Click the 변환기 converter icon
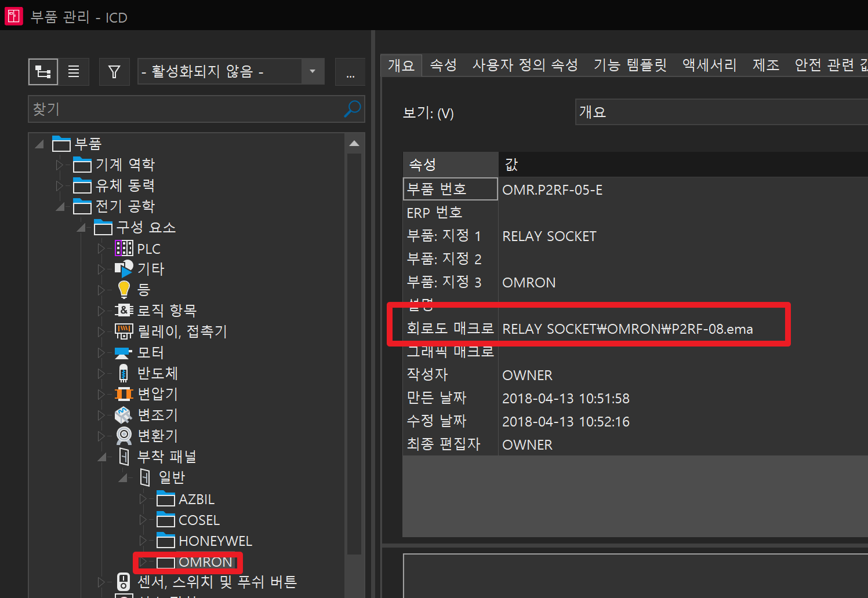 click(x=124, y=435)
